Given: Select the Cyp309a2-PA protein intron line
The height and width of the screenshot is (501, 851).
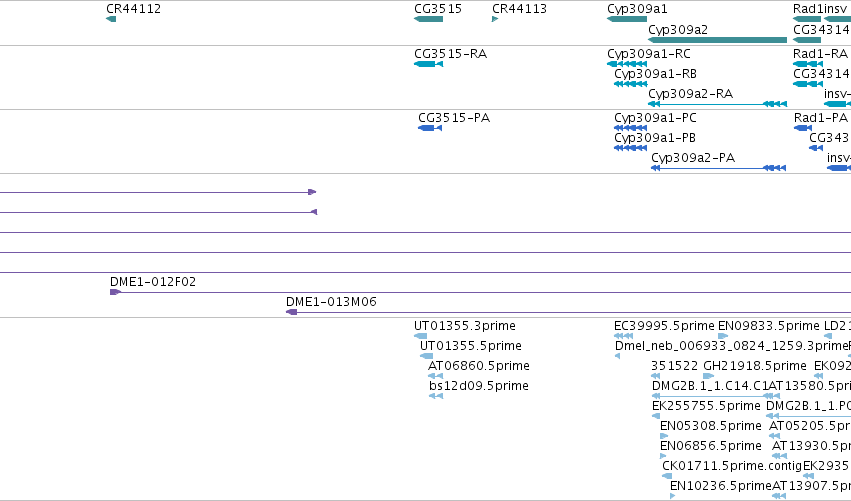Looking at the screenshot, I should tap(711, 168).
